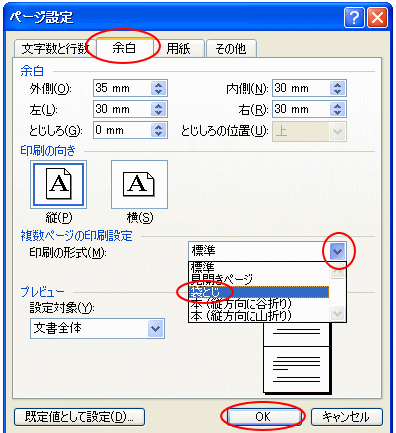396x433 pixels.
Task: Choose 本 (縦方向に山折り) option
Action: [259, 316]
